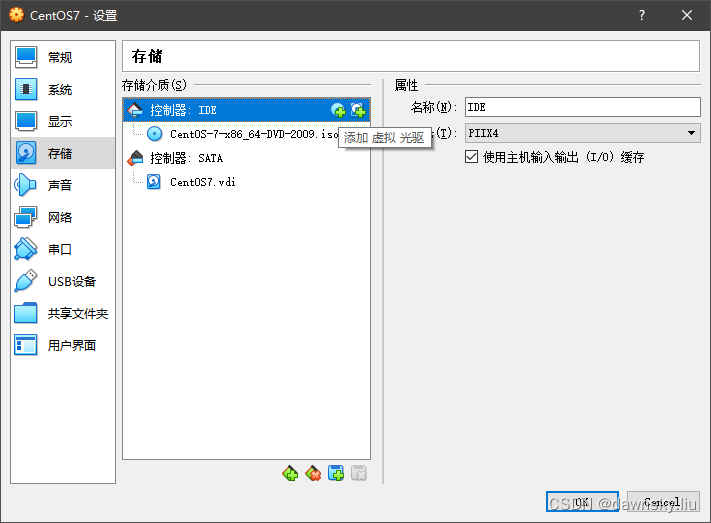The width and height of the screenshot is (711, 523).
Task: Click the help question mark button
Action: 642,15
